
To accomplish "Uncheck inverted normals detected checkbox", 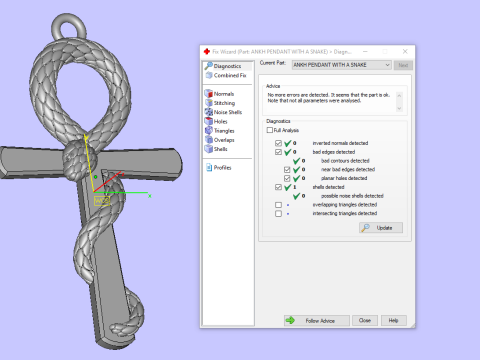I will tap(278, 143).
